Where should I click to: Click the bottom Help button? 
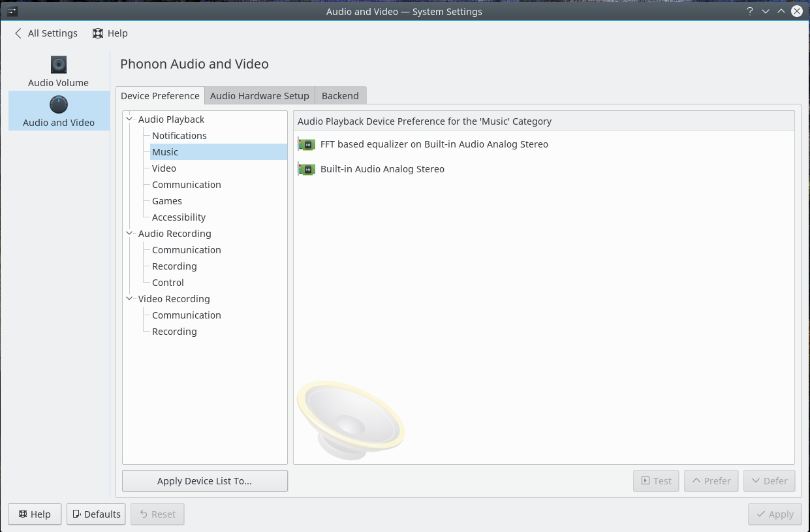click(35, 514)
